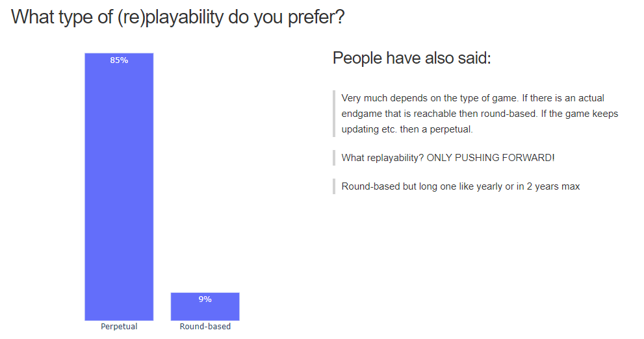644x339 pixels.
Task: Click the 'Round-based but long one' quote
Action: (x=460, y=186)
